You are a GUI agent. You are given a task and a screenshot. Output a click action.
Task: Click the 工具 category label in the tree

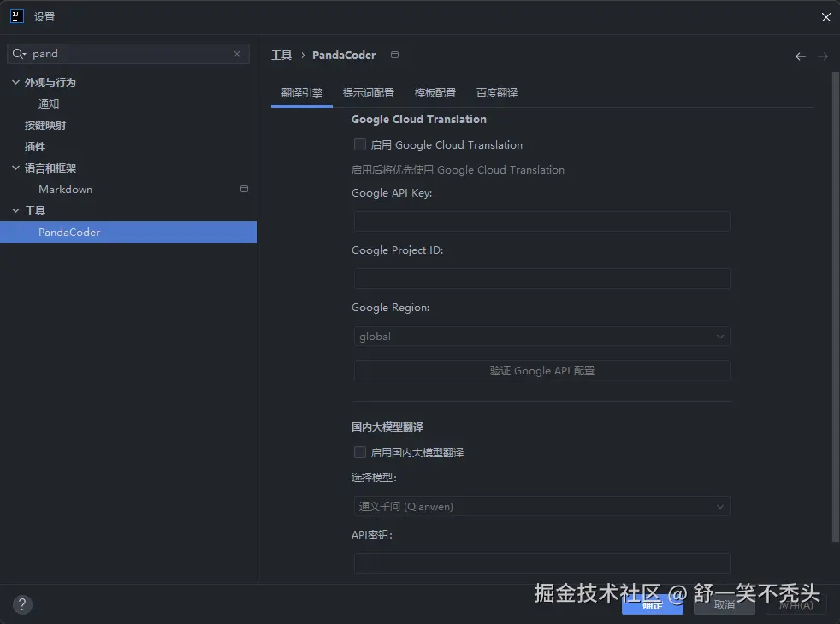(x=35, y=211)
